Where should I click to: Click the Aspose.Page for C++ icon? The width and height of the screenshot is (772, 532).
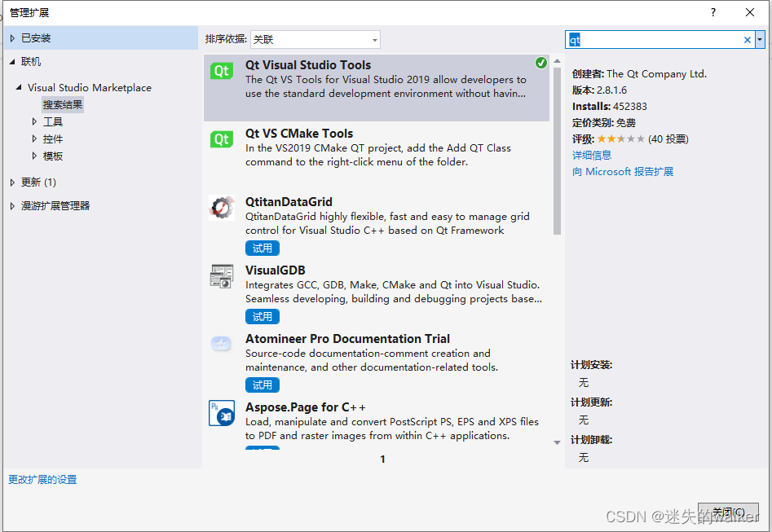pos(221,413)
